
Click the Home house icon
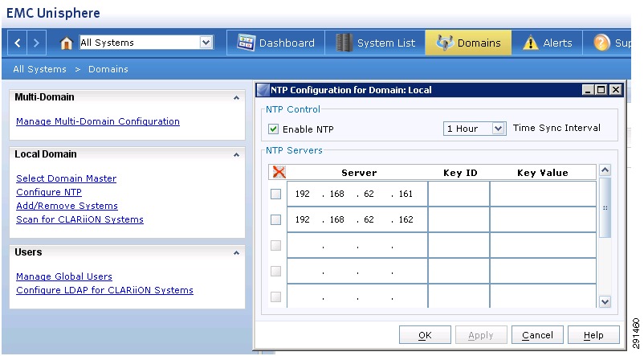(x=66, y=43)
